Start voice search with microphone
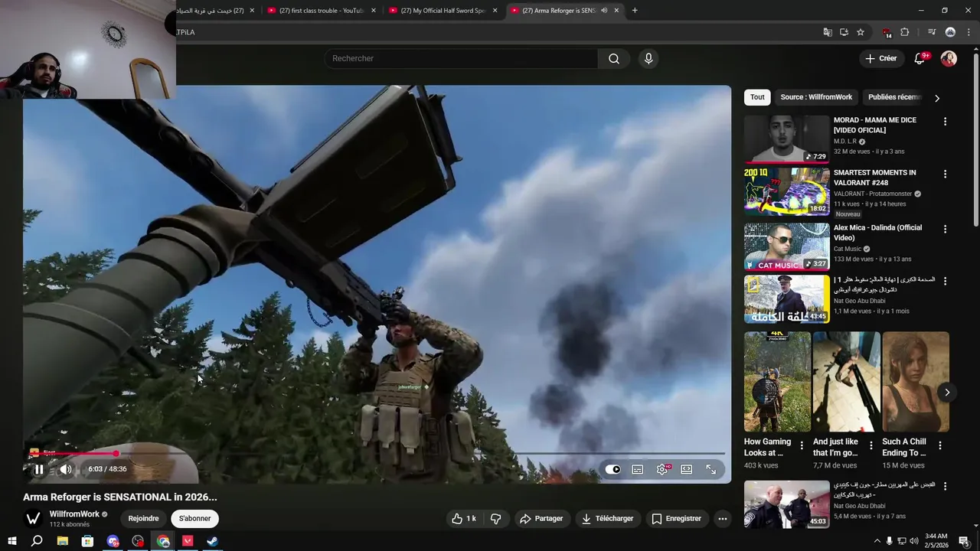 (648, 58)
